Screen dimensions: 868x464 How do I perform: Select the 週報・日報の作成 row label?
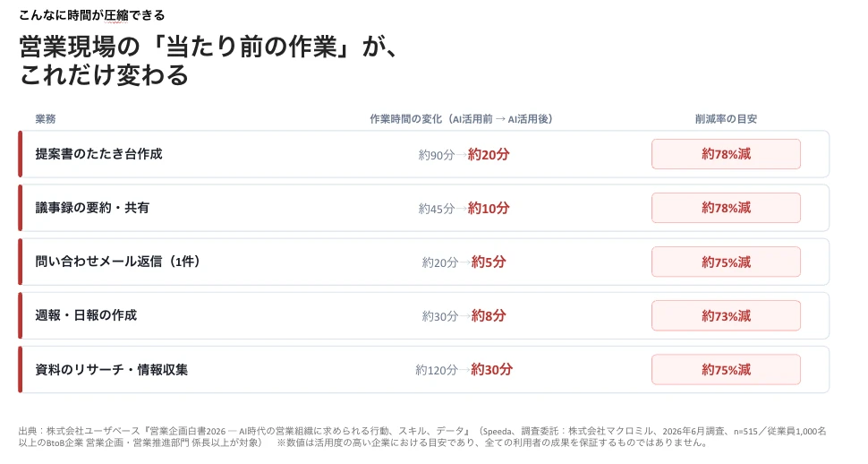coord(86,315)
